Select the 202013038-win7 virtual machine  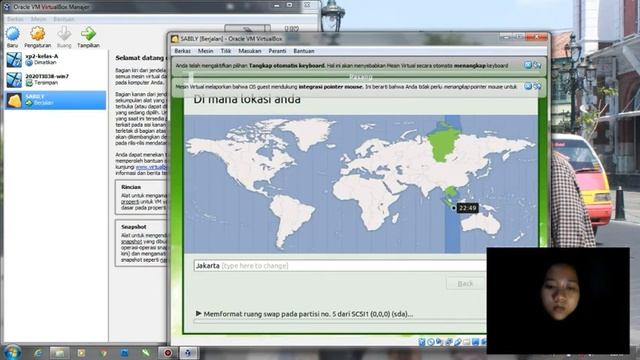click(56, 80)
